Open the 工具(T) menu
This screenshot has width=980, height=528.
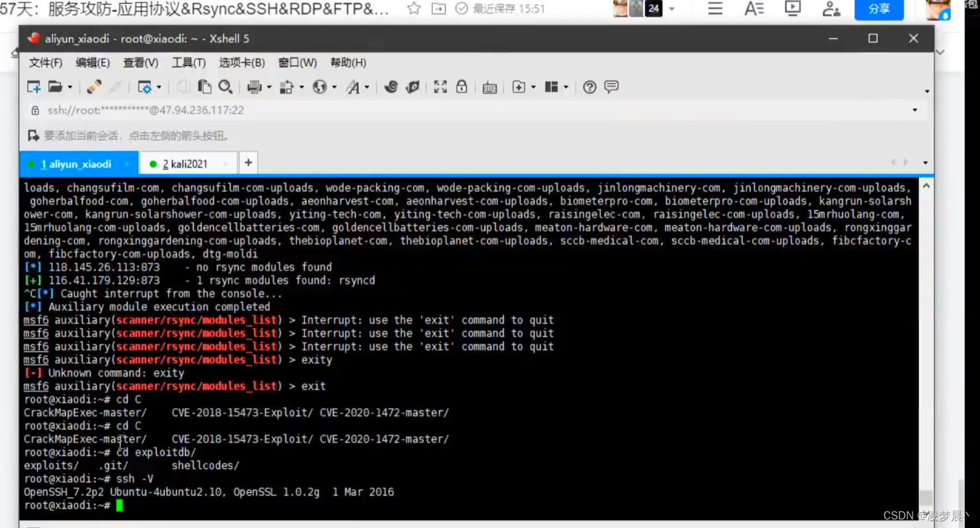(x=188, y=62)
